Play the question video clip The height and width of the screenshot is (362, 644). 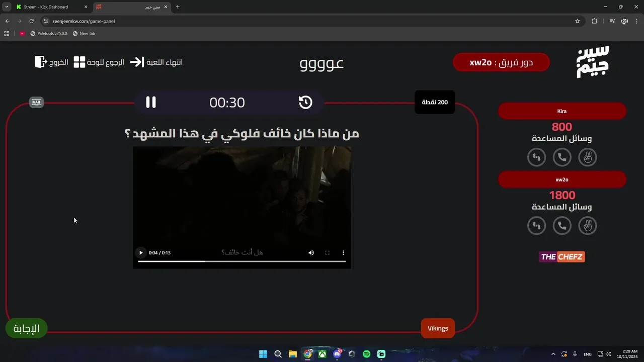click(x=141, y=253)
